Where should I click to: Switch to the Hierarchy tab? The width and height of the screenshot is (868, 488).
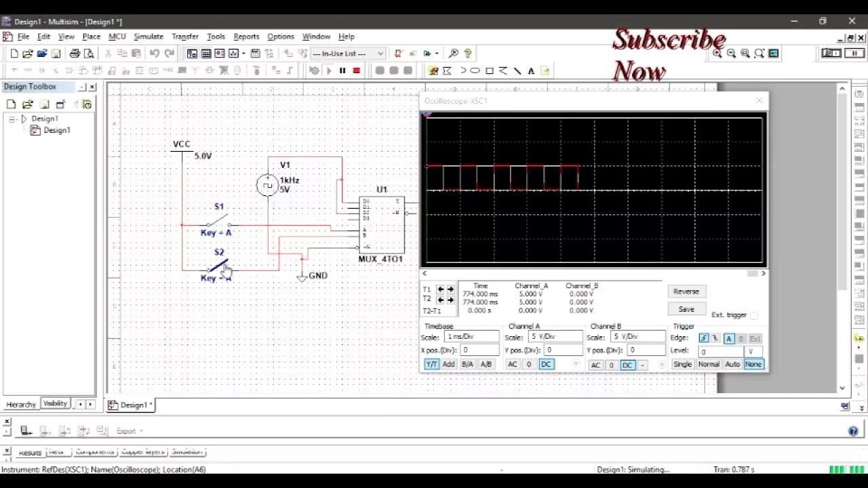[x=21, y=405]
